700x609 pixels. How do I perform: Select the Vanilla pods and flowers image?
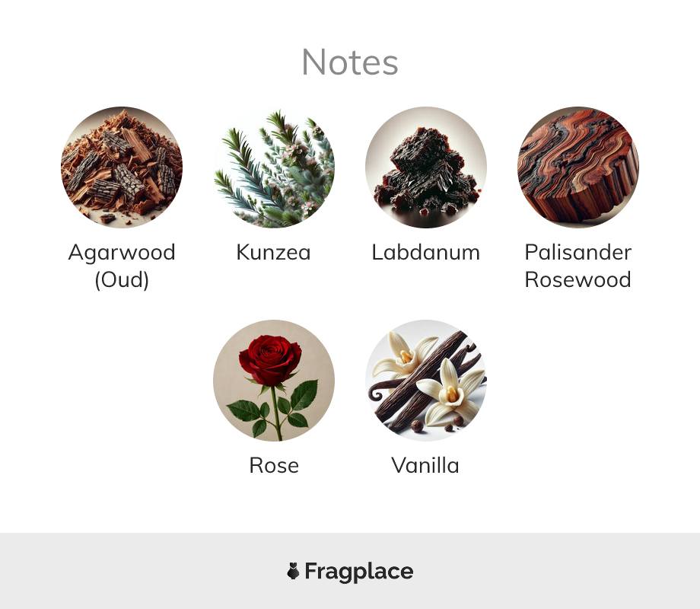426,380
